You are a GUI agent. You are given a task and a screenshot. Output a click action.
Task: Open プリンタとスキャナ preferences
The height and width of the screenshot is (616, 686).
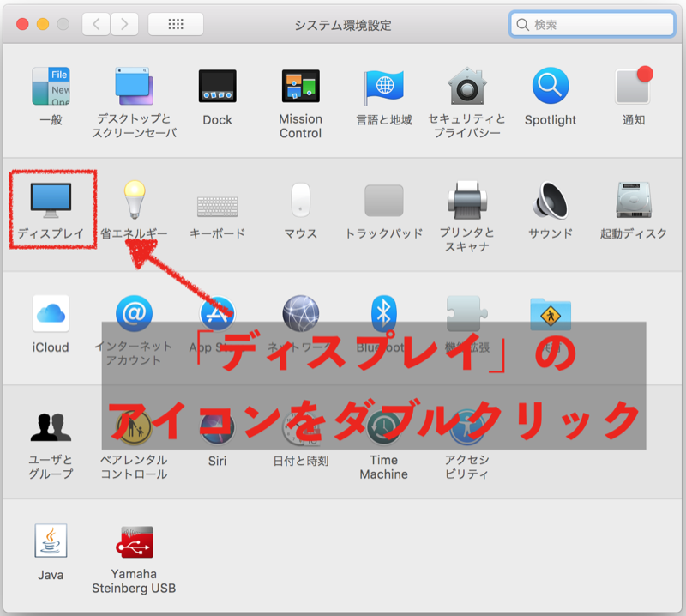(x=467, y=200)
